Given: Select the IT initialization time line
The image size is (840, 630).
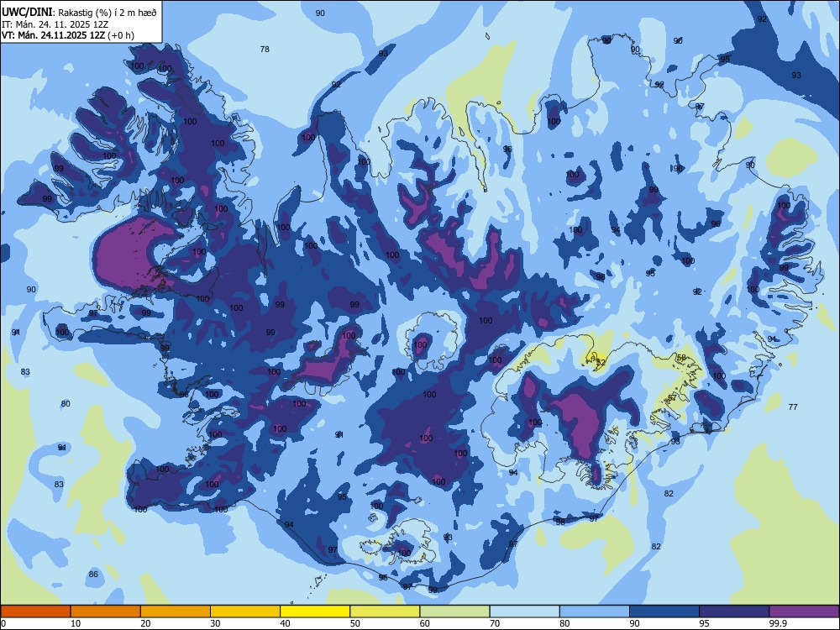Looking at the screenshot, I should [55, 24].
